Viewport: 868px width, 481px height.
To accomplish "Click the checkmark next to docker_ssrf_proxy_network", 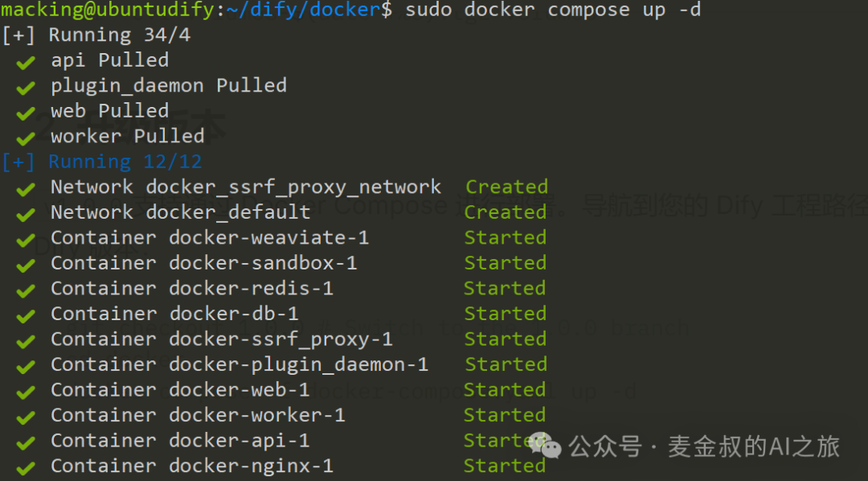I will tap(26, 189).
